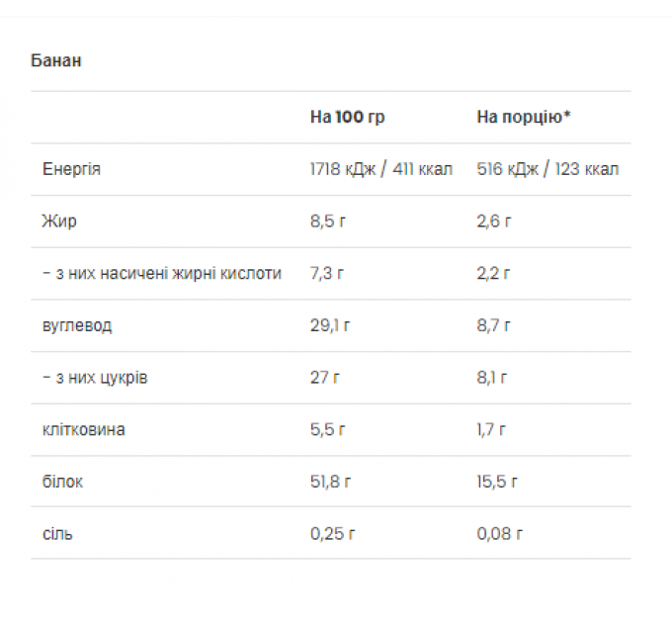The height and width of the screenshot is (623, 672).
Task: Select the На 100 гр column header
Action: point(348,117)
